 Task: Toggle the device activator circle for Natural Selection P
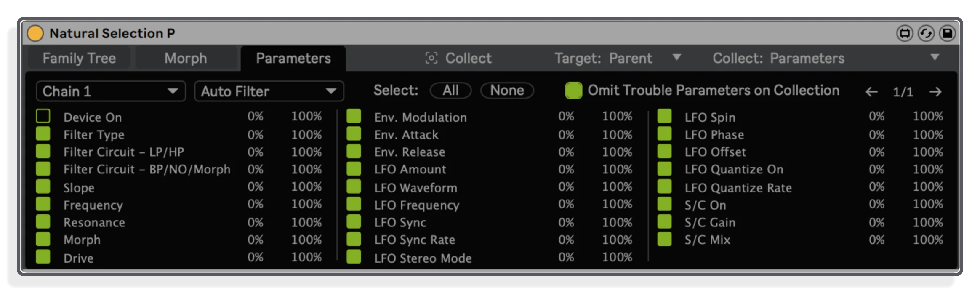point(35,33)
